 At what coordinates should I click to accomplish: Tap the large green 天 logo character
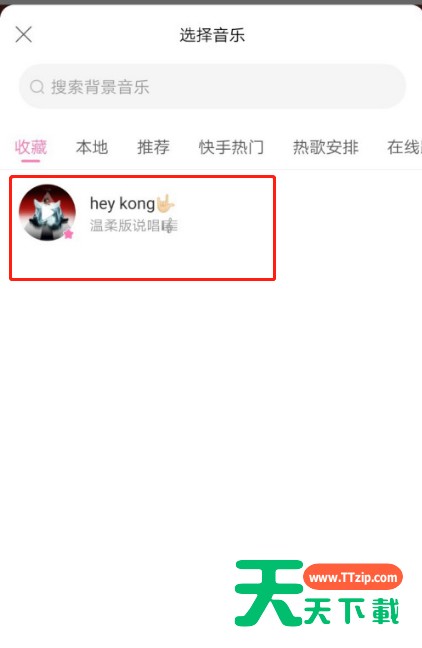click(x=269, y=593)
